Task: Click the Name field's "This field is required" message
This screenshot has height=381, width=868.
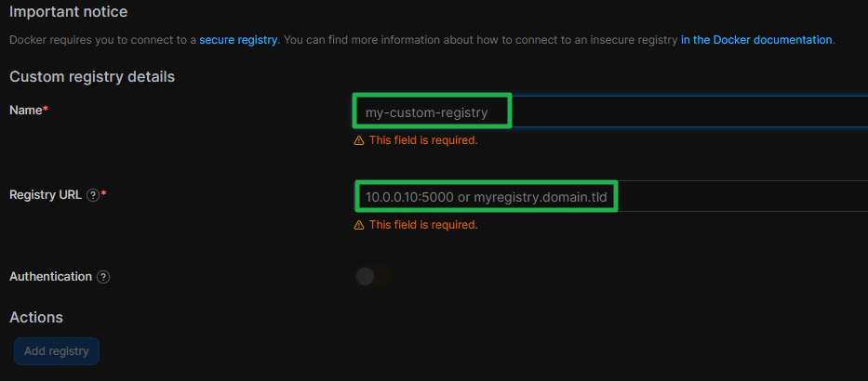Action: (423, 140)
